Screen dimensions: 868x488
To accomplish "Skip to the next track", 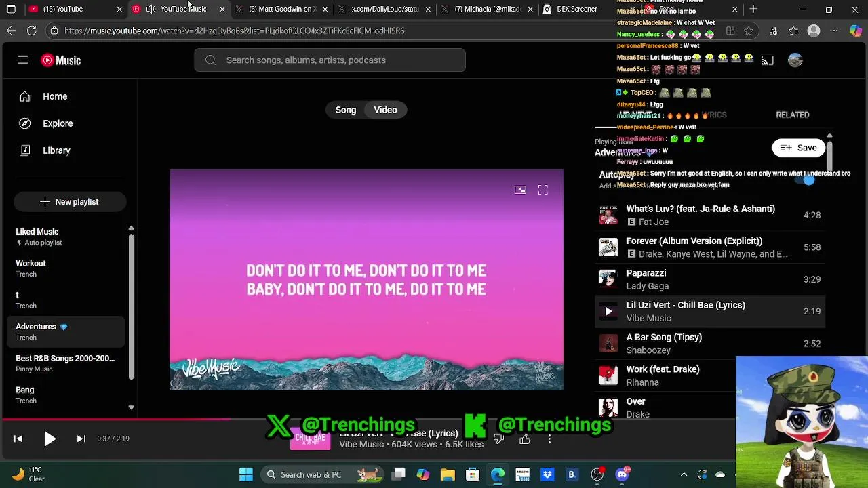I will [x=81, y=439].
